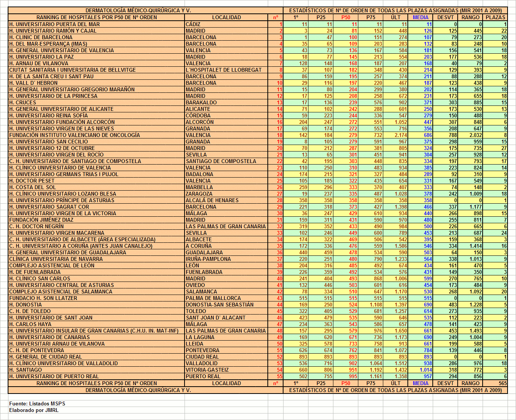
Task: Select Elaborado por JMRL note
Action: 34,410
